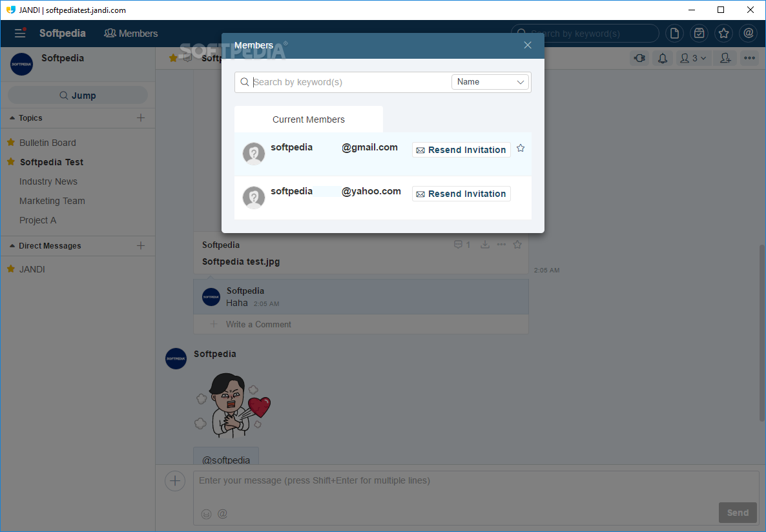
Task: Click avatar of the gmail.com member
Action: (x=254, y=154)
